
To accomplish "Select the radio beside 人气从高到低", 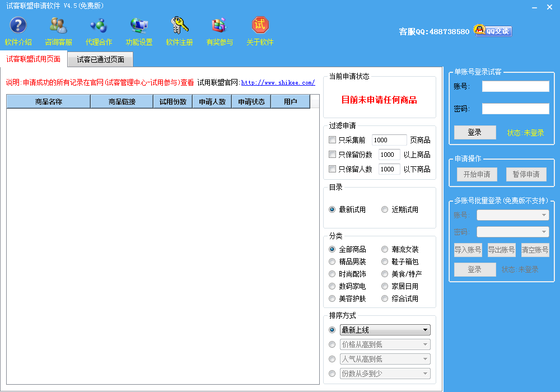I will coord(332,359).
